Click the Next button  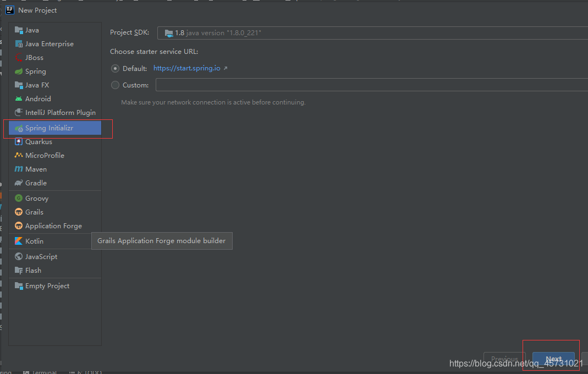point(553,359)
